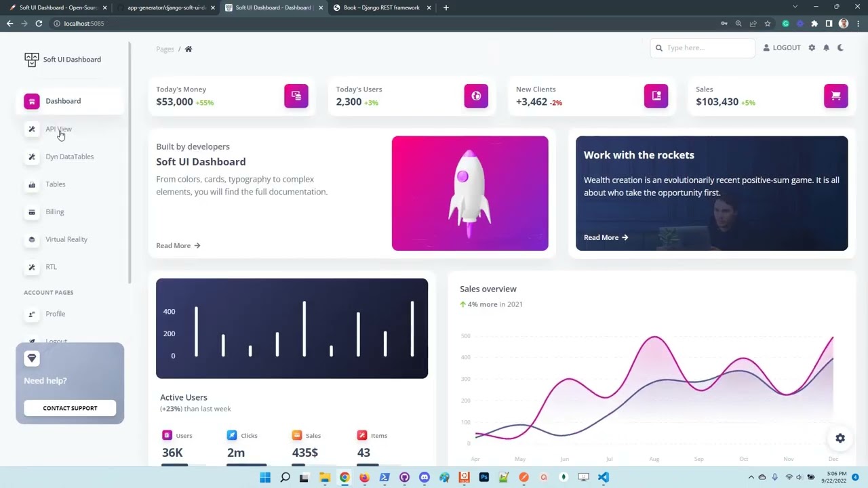868x488 pixels.
Task: Switch to Soft UI Dashboard Open-Source tab
Action: tap(58, 7)
